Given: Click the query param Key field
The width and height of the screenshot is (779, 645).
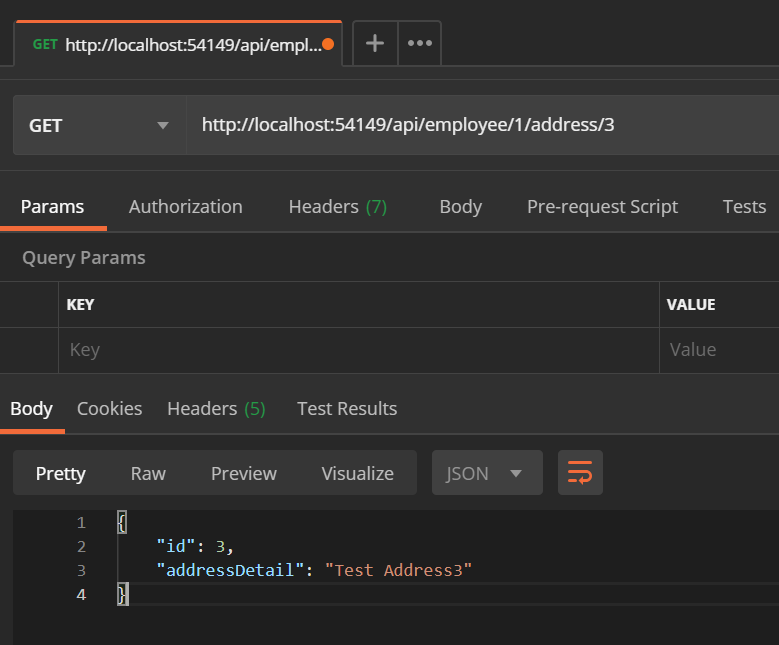Looking at the screenshot, I should [358, 350].
